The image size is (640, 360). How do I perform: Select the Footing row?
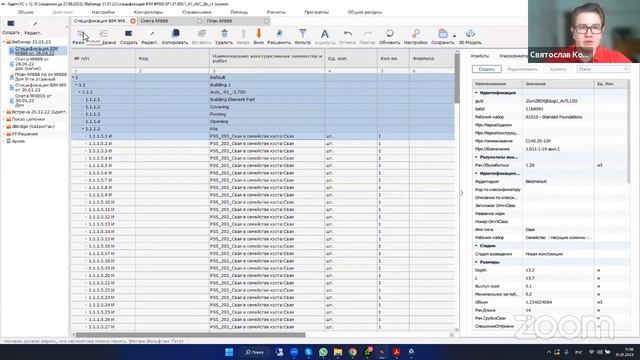point(263,114)
